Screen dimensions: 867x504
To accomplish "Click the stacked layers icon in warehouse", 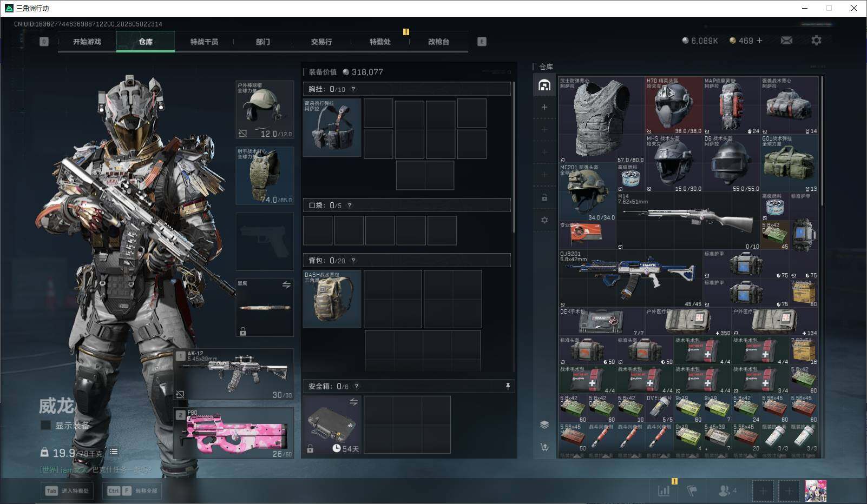I will click(x=544, y=425).
